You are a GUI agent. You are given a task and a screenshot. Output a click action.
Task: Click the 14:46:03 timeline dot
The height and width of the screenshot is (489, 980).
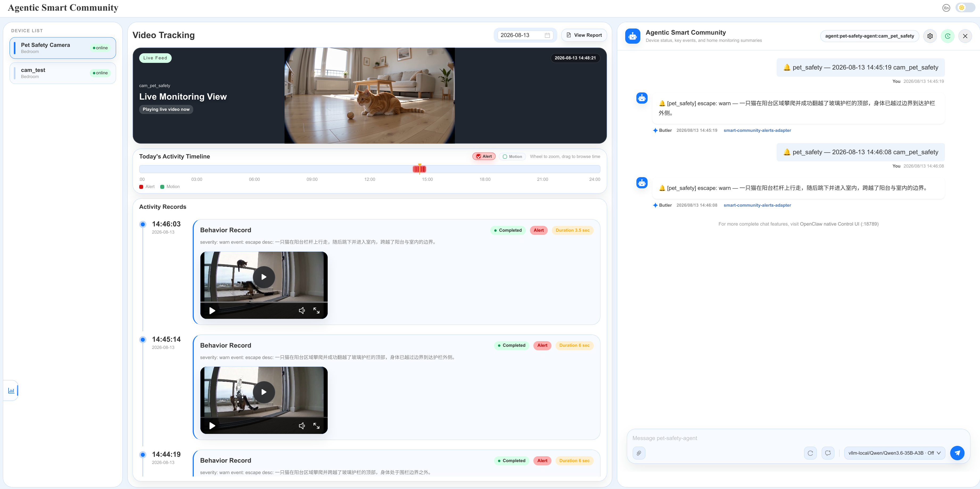click(x=143, y=225)
